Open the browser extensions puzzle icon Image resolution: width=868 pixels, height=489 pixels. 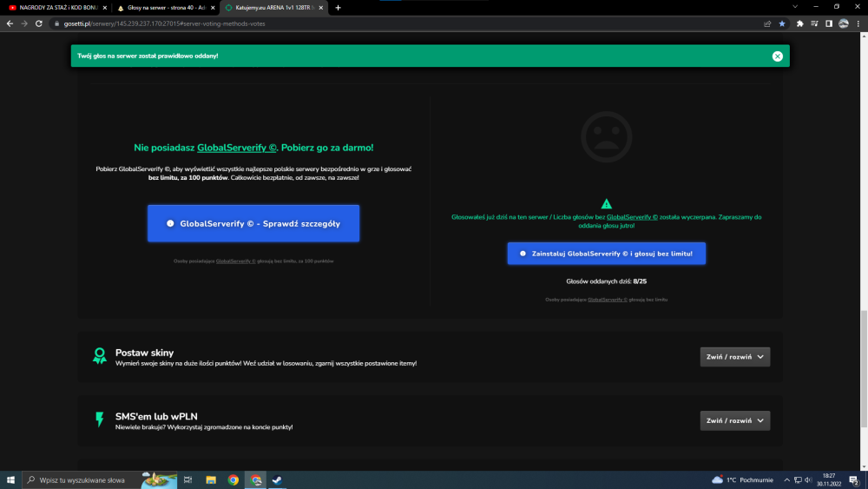(x=800, y=23)
